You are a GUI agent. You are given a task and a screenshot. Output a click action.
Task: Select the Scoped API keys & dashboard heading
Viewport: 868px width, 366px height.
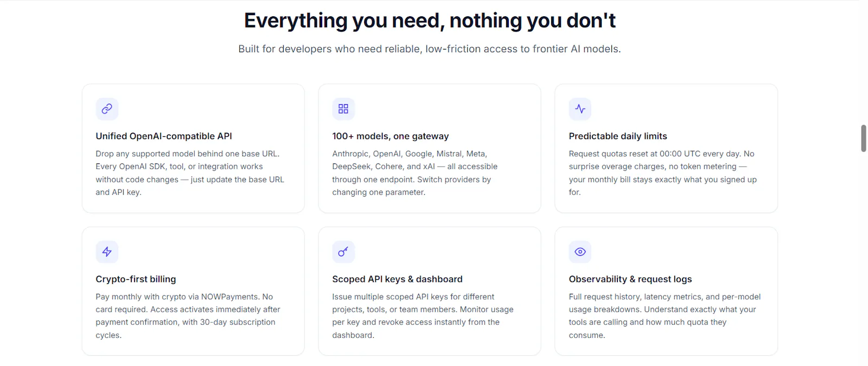[397, 279]
